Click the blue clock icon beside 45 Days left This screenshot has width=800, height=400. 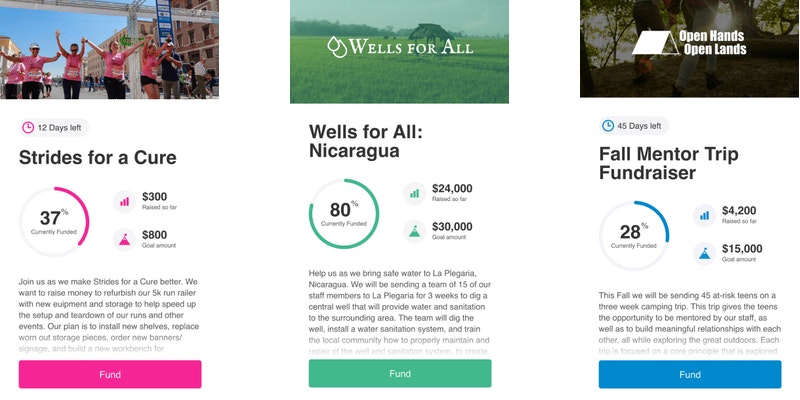click(x=608, y=126)
